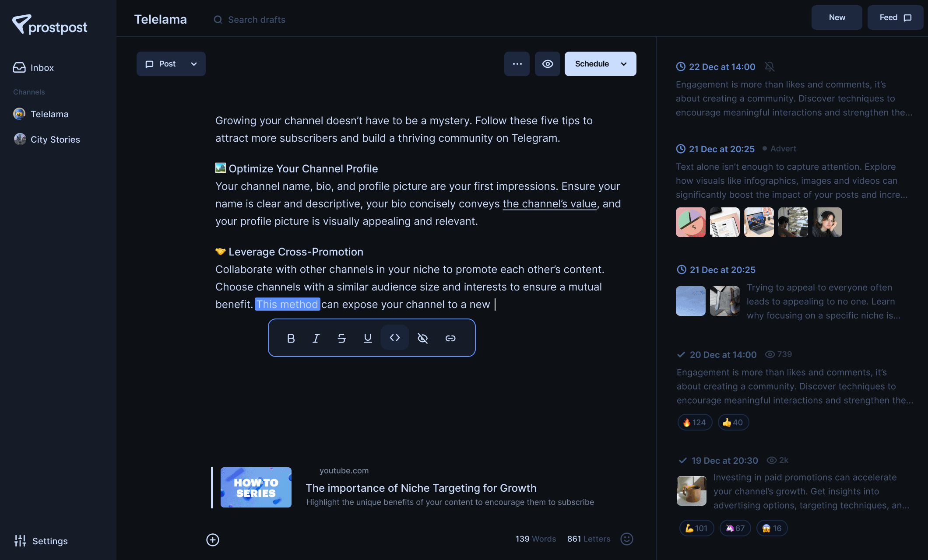Focus the Search drafts field
The image size is (928, 560).
coord(256,20)
